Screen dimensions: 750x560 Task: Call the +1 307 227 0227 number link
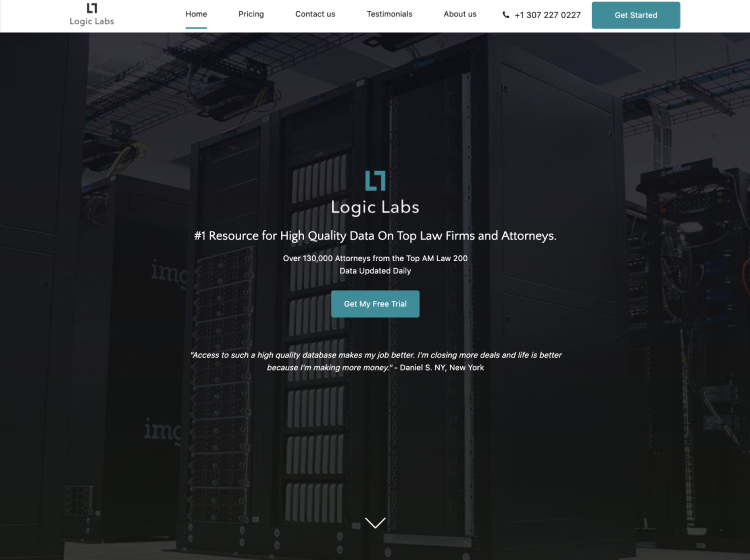pos(547,15)
